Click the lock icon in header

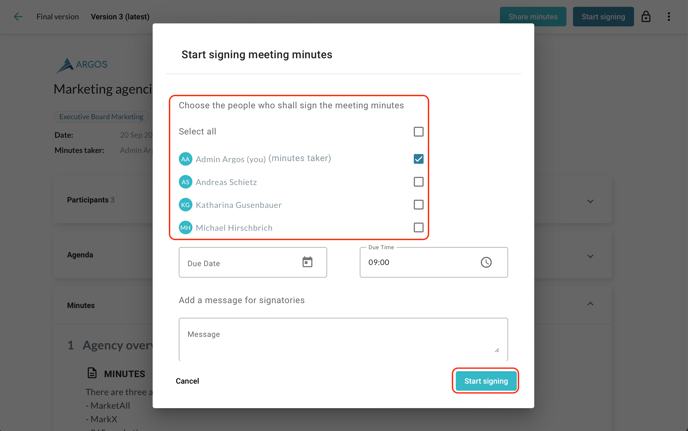646,17
